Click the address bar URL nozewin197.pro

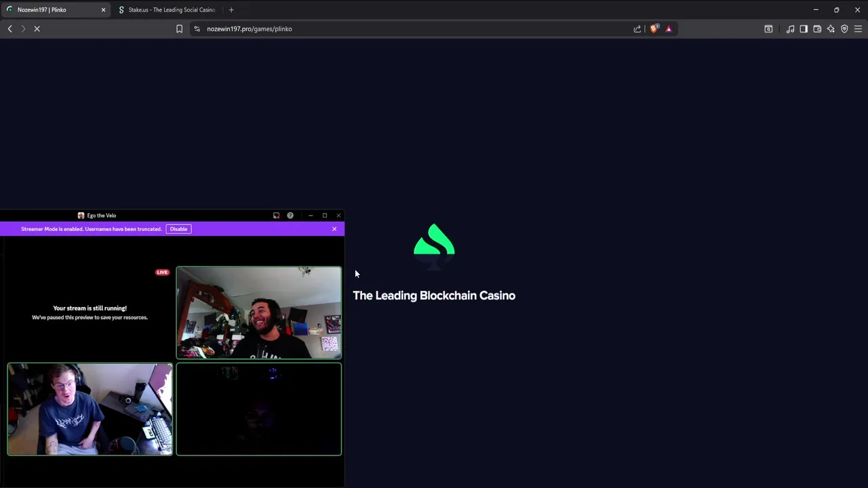pos(249,28)
